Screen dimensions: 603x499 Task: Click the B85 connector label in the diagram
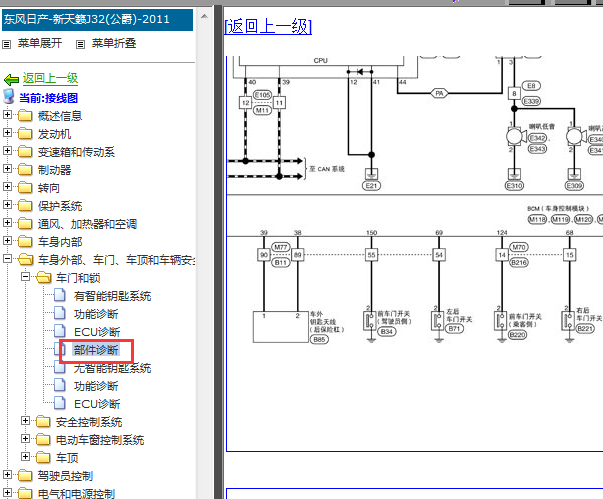click(x=319, y=339)
